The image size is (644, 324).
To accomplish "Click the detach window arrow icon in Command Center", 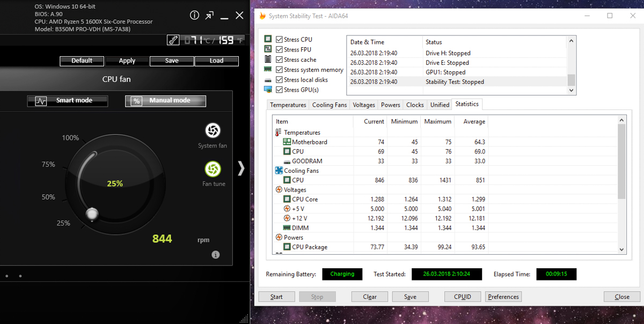I will click(209, 16).
